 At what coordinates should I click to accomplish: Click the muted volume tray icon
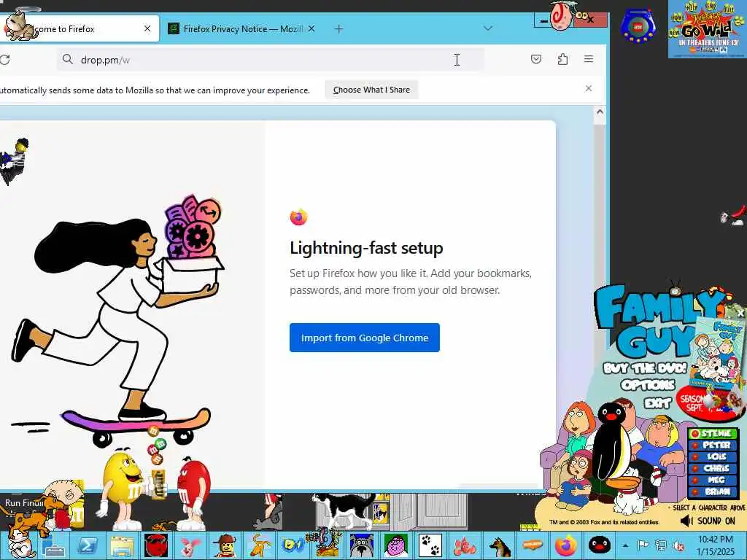pos(678,545)
